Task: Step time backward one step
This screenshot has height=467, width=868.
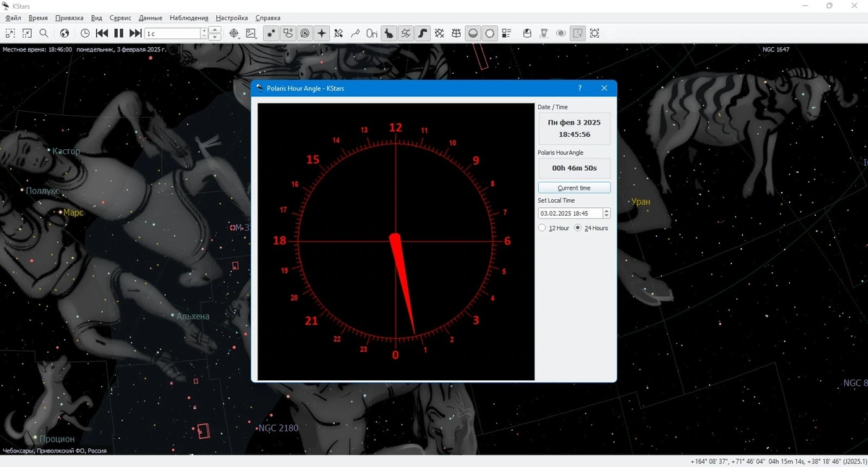Action: coord(102,33)
